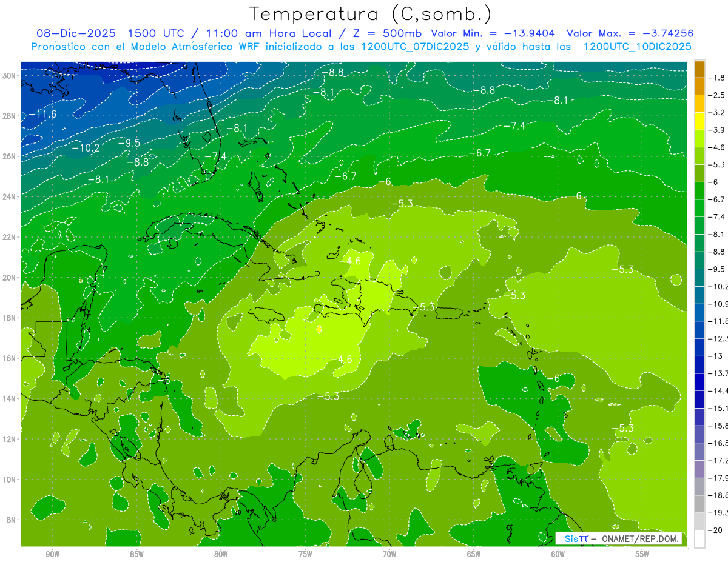Click the '-15.8' legend label
This screenshot has height=562, width=728.
(718, 426)
